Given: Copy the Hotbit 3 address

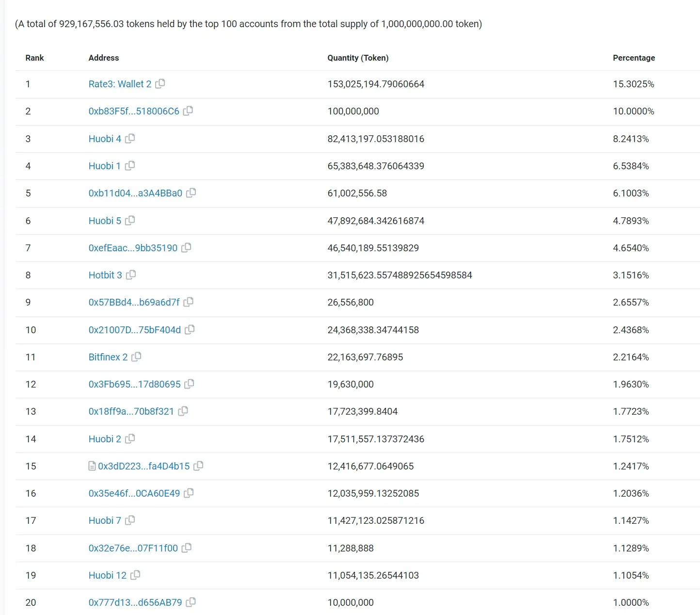Looking at the screenshot, I should pyautogui.click(x=131, y=275).
